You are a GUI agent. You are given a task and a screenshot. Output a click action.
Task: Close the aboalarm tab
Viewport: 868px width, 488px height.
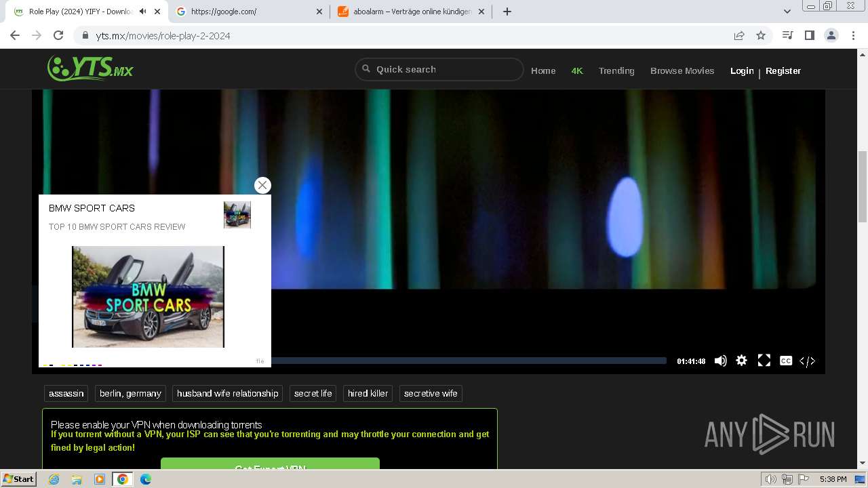pyautogui.click(x=481, y=12)
